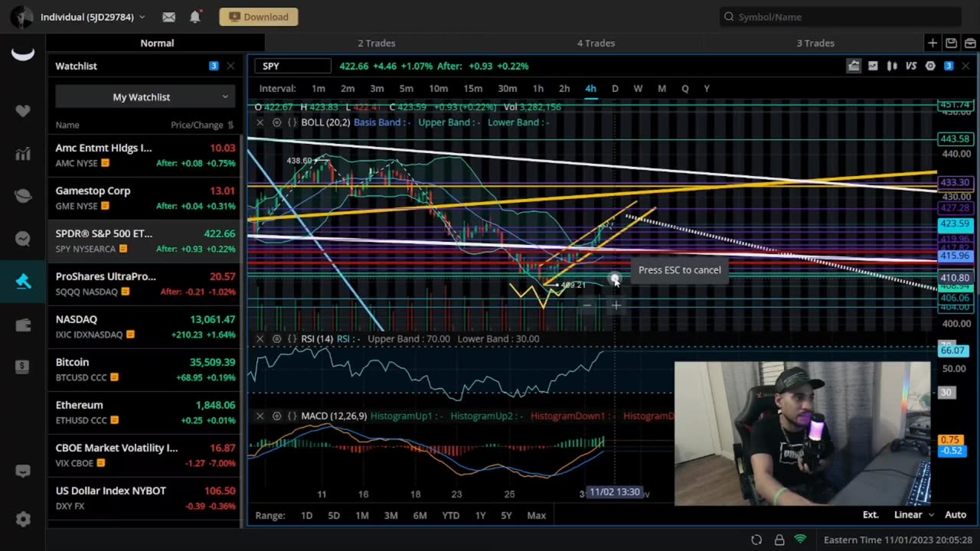The width and height of the screenshot is (980, 551).
Task: Sort watchlist by Price/Change arrows
Action: 231,125
